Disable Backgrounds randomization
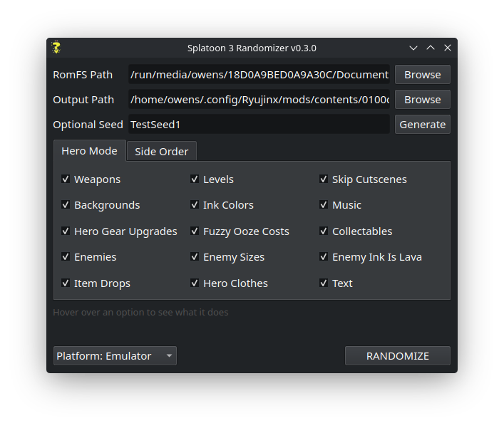The height and width of the screenshot is (428, 504). [x=66, y=204]
